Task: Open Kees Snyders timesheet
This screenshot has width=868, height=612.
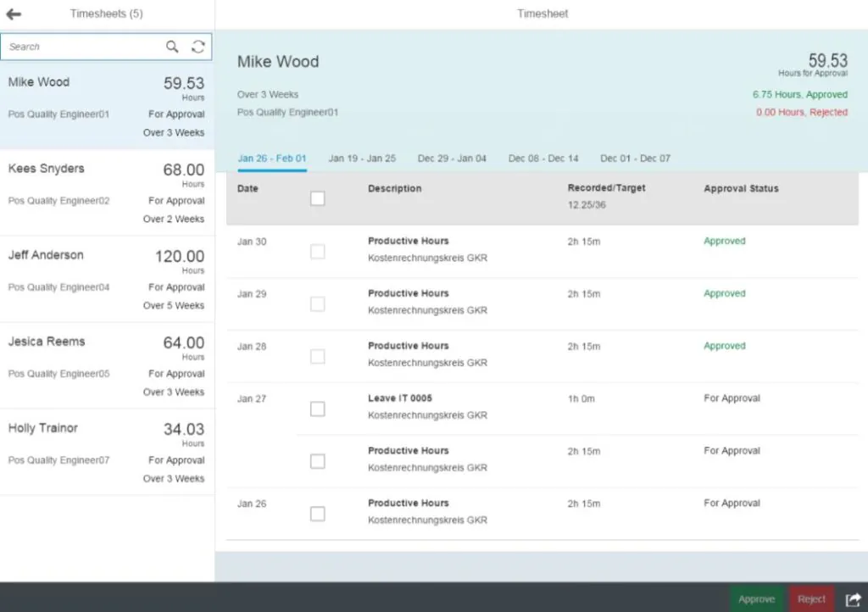Action: [107, 192]
